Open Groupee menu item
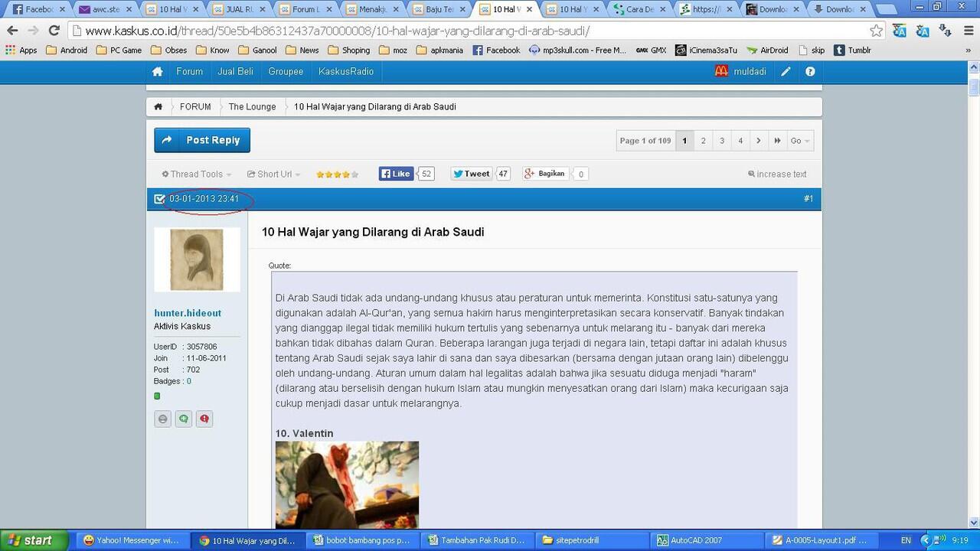 click(286, 71)
